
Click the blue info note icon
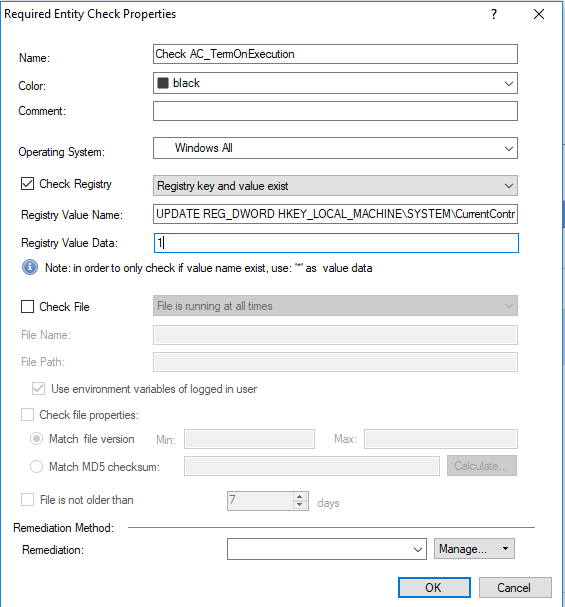coord(30,267)
